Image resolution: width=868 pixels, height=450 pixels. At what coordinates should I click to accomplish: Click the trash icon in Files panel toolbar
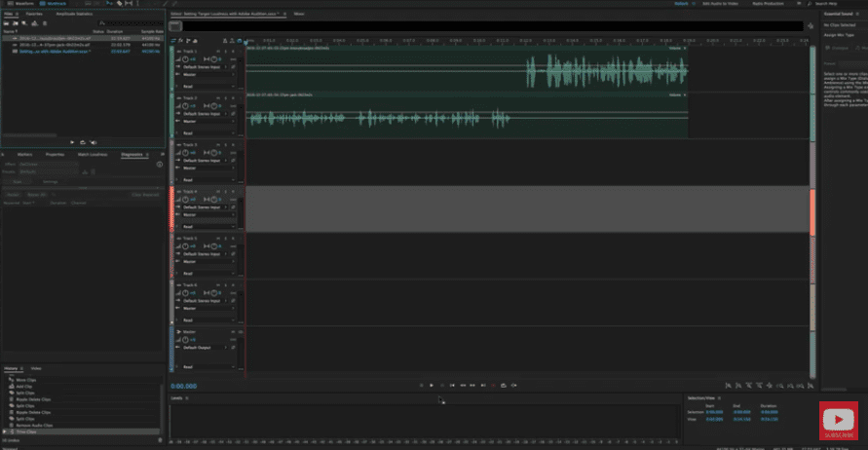(x=45, y=23)
